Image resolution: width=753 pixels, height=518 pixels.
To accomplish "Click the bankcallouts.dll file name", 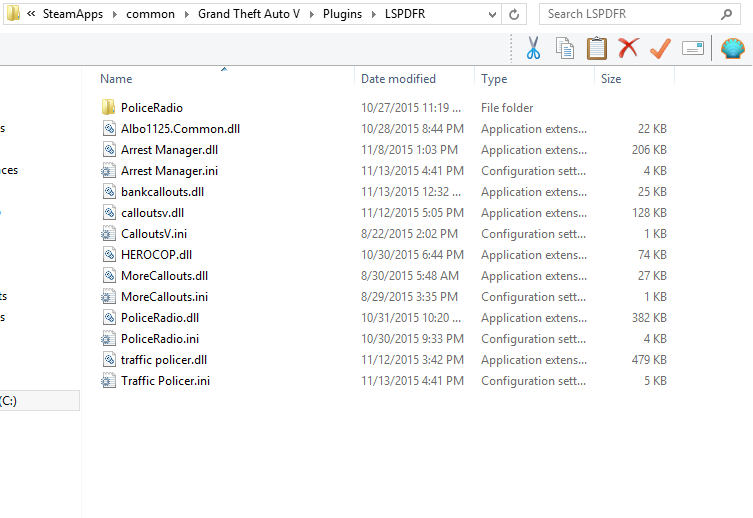I will (162, 192).
